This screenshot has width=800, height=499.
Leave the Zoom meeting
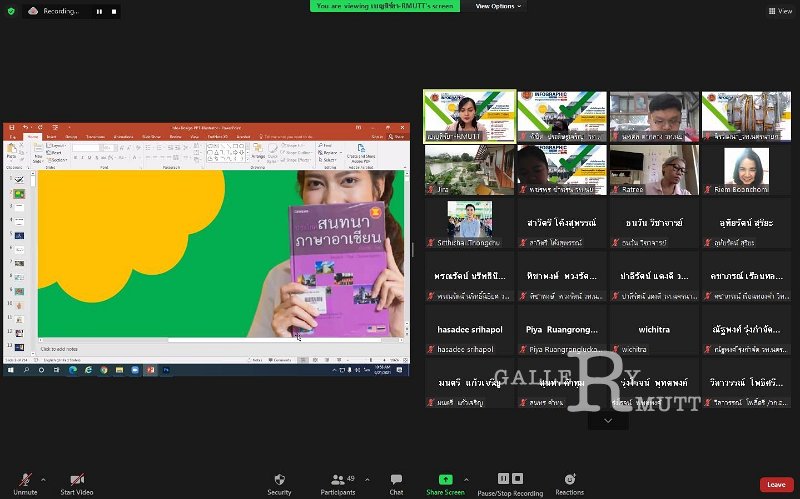[776, 484]
